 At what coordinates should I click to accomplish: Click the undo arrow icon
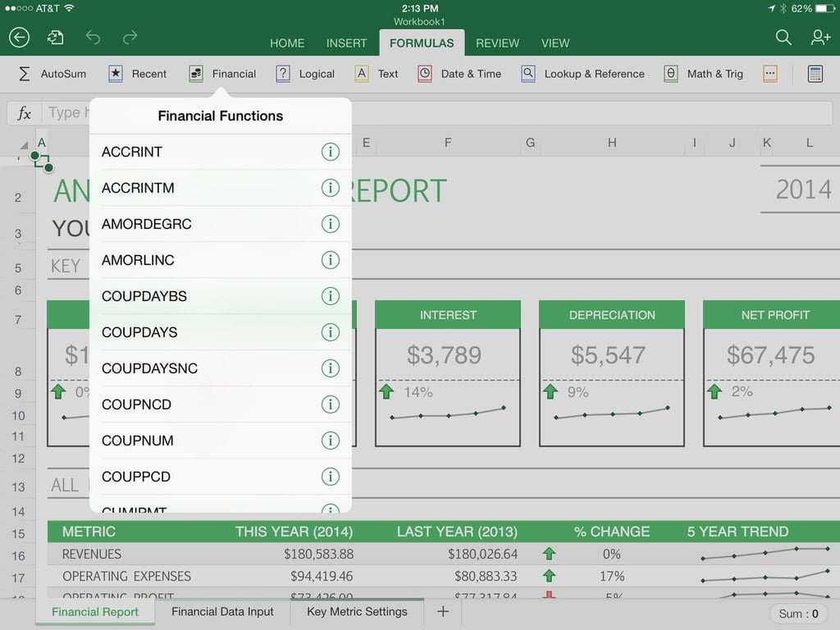(93, 38)
